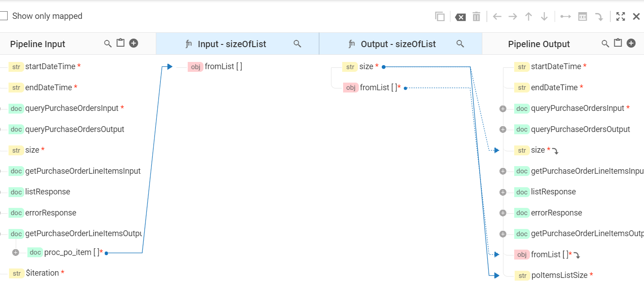Add new field to Pipeline Output
Image resolution: width=644 pixels, height=286 pixels.
point(631,43)
